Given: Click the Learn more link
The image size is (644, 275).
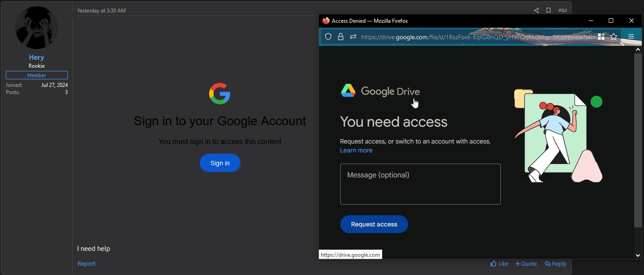Looking at the screenshot, I should tap(356, 150).
